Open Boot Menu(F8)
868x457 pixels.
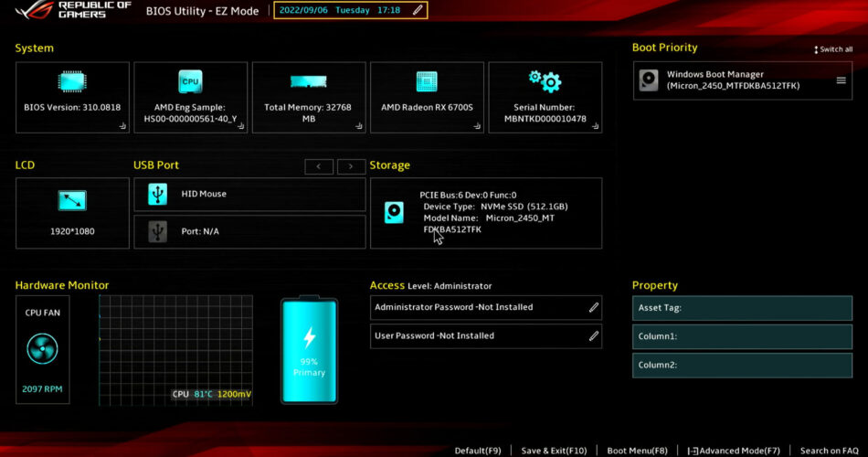637,451
